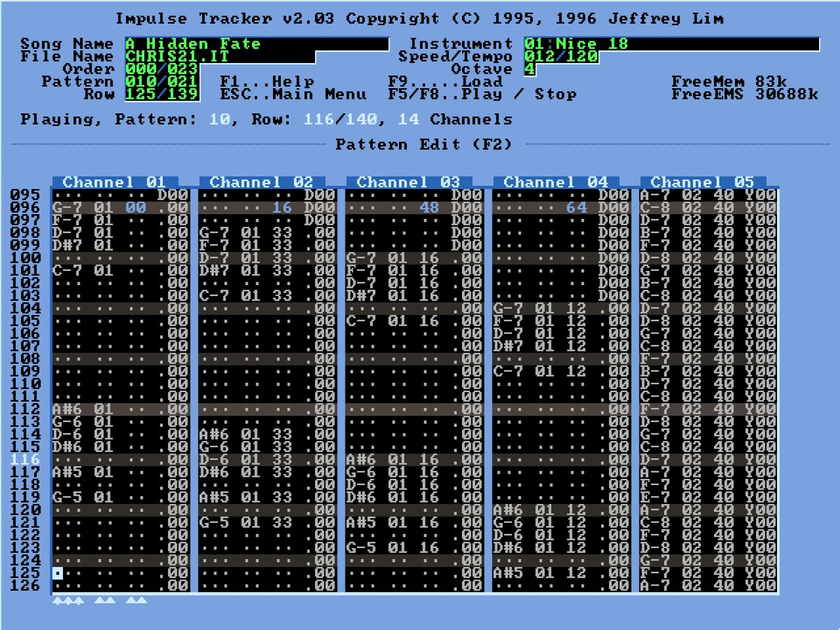Select the blue volume value 64 in Channel 04

click(x=577, y=208)
